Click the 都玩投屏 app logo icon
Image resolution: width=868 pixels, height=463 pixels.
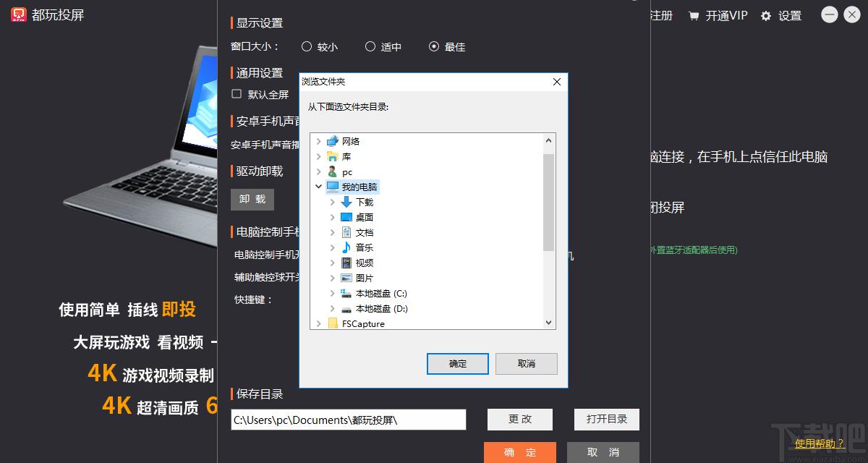tap(19, 14)
